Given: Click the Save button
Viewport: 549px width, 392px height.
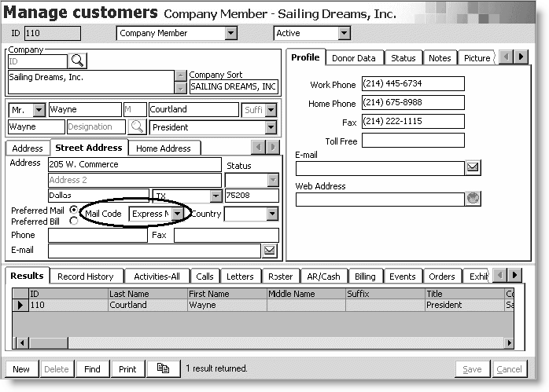Looking at the screenshot, I should coord(472,369).
